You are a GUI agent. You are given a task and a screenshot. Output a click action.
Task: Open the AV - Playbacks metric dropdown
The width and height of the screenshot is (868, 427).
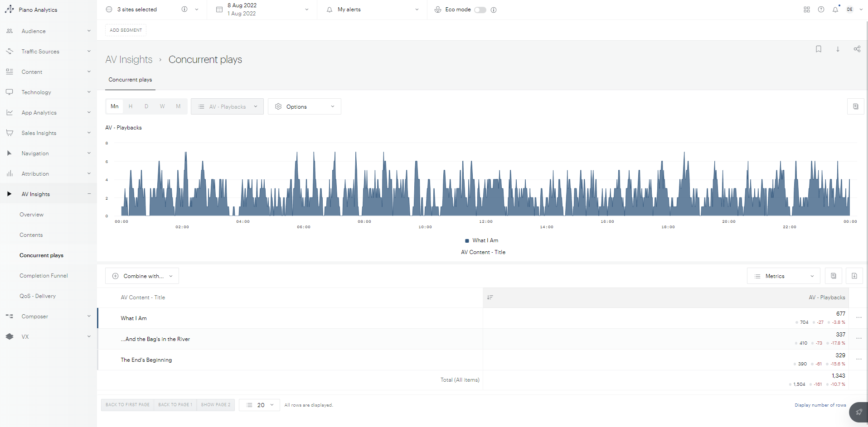click(227, 106)
